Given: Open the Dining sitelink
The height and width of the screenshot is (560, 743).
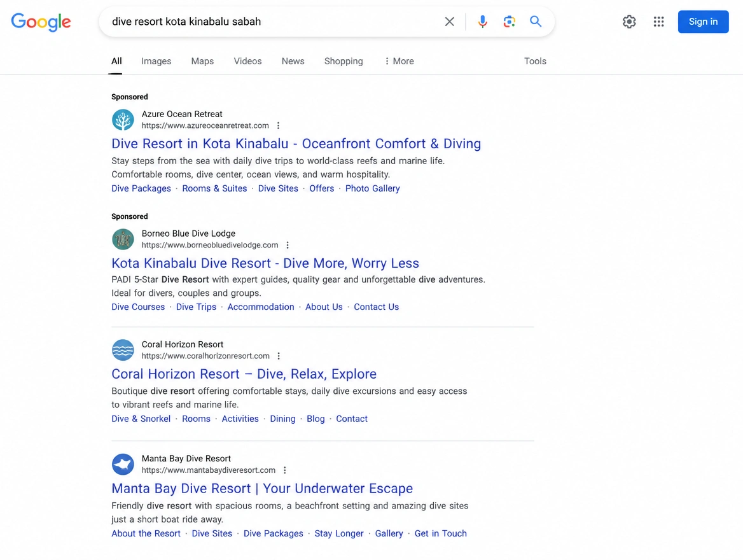Looking at the screenshot, I should (282, 419).
